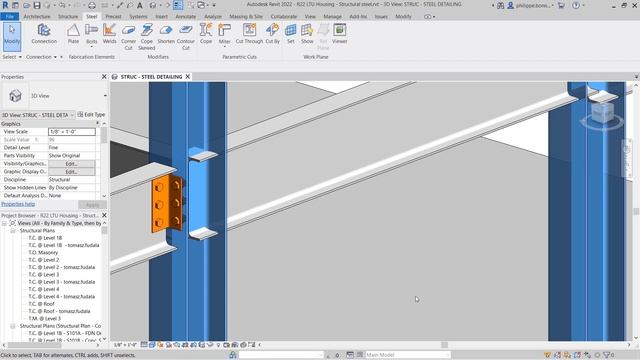Choose the Shorten modifier
The width and height of the screenshot is (640, 360).
(166, 34)
